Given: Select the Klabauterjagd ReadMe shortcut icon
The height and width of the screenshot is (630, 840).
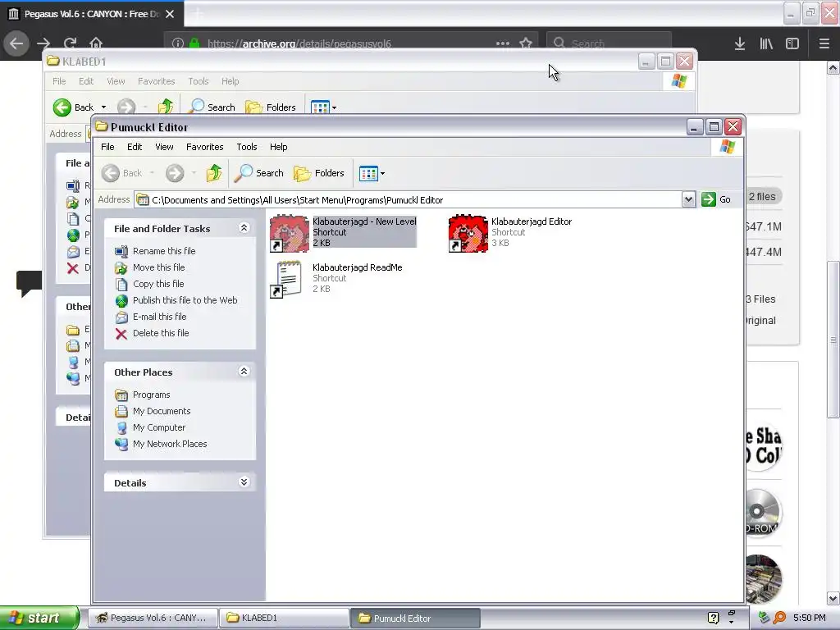Looking at the screenshot, I should tap(286, 279).
